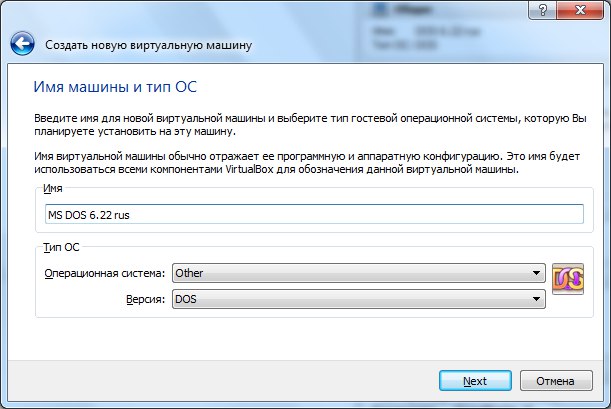
Task: Open the operating system dropdown showing Other
Action: [x=358, y=273]
